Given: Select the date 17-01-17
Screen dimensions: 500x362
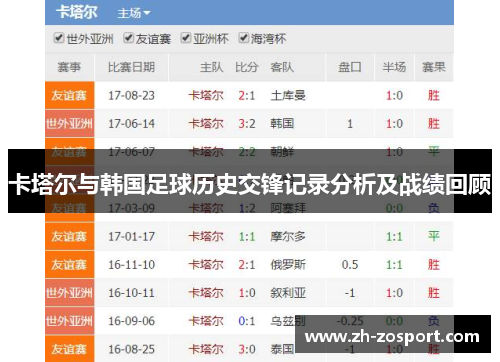Looking at the screenshot, I should tap(131, 237).
